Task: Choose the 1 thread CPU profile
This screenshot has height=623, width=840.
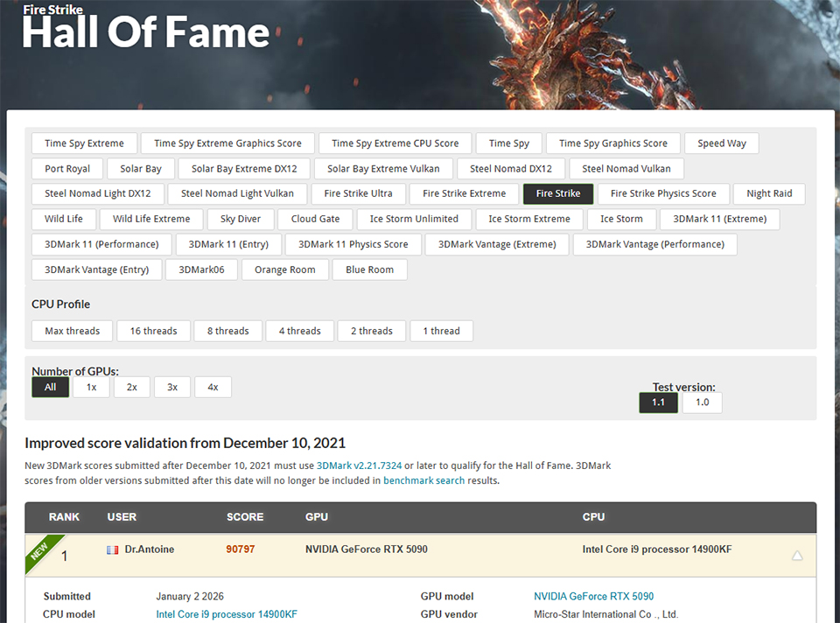Action: [442, 331]
